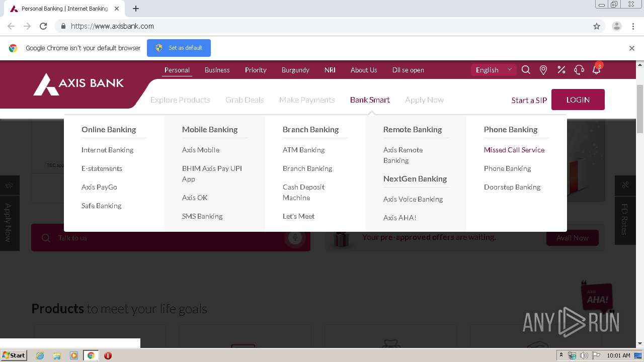This screenshot has width=644, height=362.
Task: Click the LOGIN button
Action: click(578, 100)
